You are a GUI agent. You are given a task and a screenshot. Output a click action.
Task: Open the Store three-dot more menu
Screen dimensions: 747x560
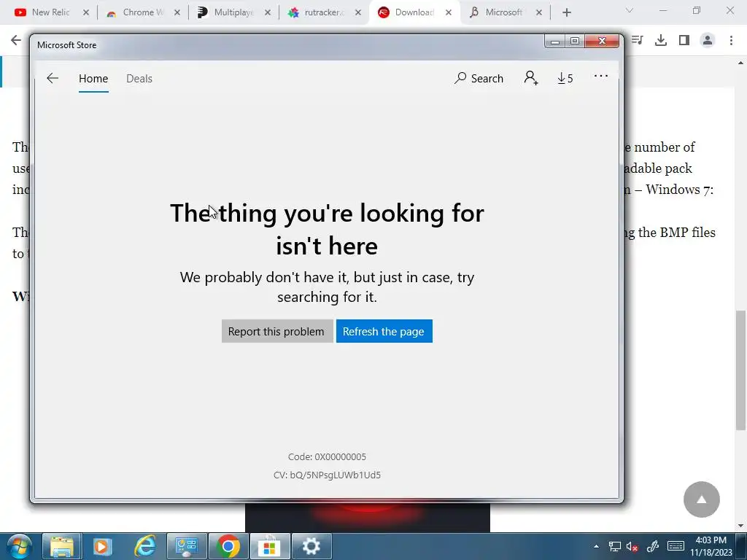(x=601, y=76)
